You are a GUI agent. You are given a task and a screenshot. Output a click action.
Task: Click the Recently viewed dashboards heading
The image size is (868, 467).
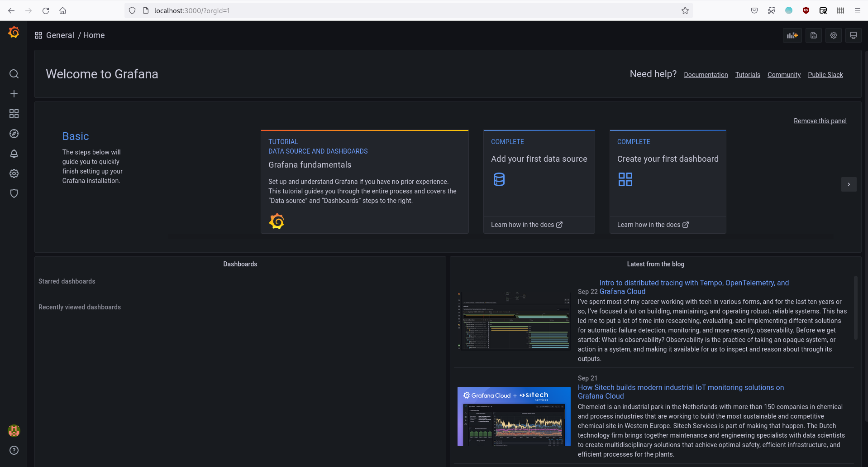80,307
